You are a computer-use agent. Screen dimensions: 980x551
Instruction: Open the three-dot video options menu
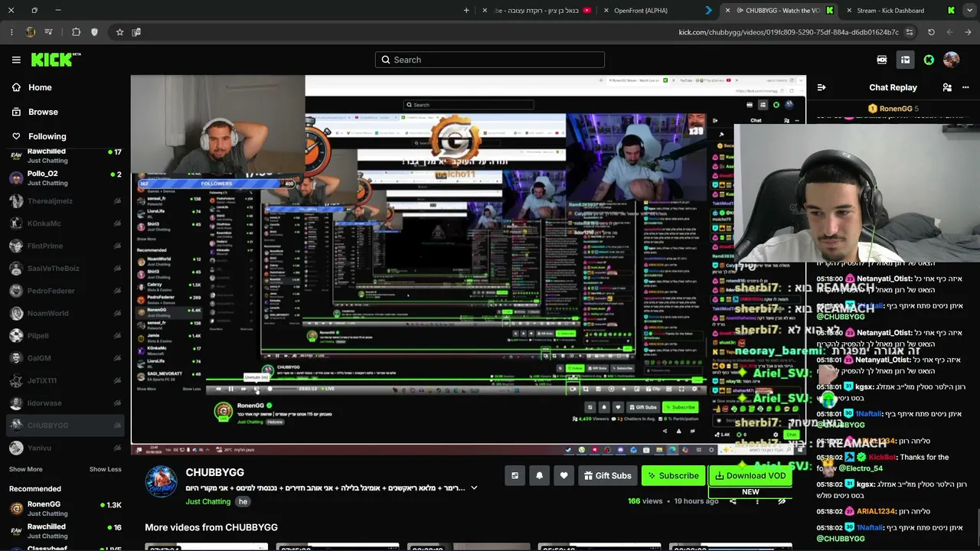757,501
